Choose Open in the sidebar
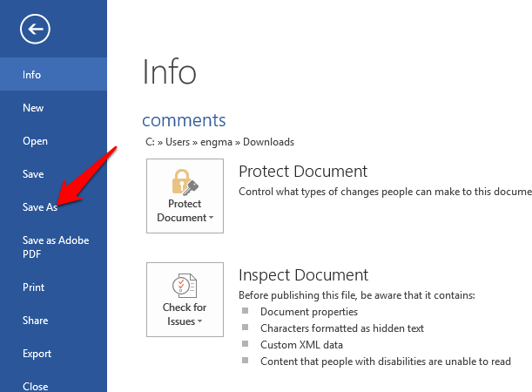 coord(53,141)
